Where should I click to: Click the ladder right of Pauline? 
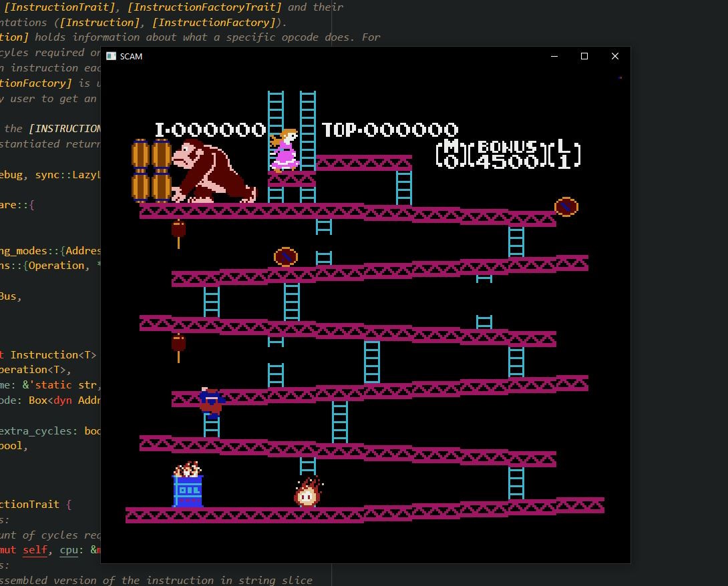[307, 131]
